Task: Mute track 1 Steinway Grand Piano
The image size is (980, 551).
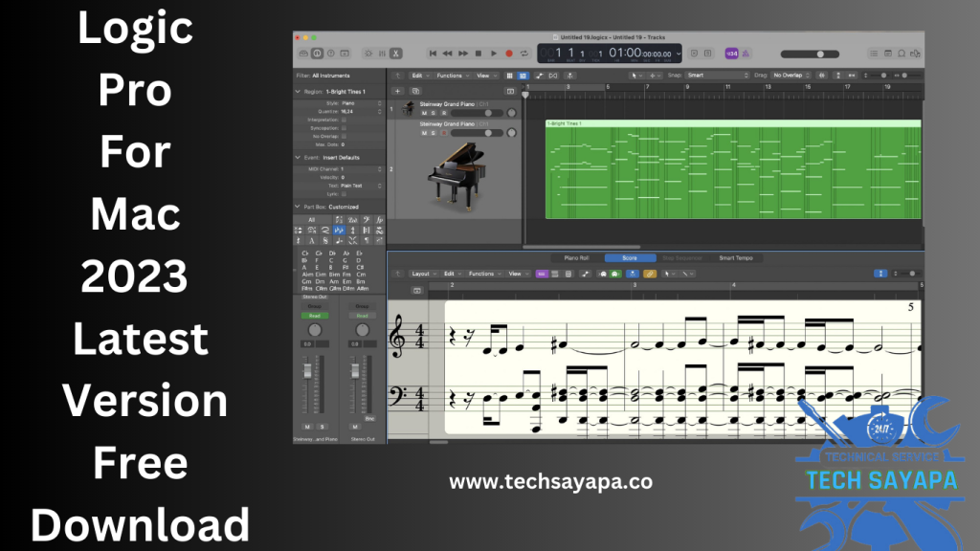Action: click(x=424, y=113)
